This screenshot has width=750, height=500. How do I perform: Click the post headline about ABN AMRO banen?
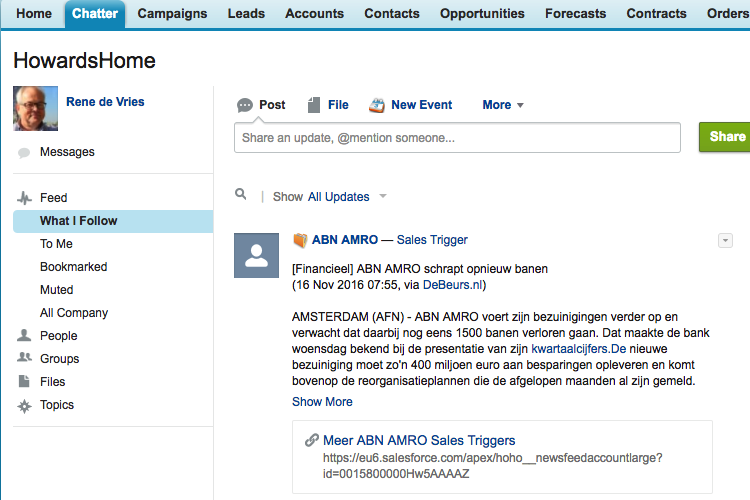tap(420, 269)
